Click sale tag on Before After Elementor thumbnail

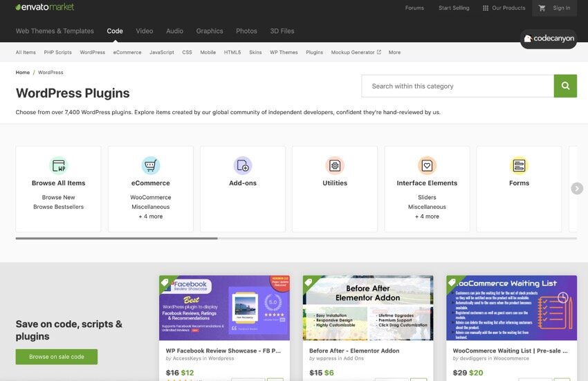tap(309, 282)
